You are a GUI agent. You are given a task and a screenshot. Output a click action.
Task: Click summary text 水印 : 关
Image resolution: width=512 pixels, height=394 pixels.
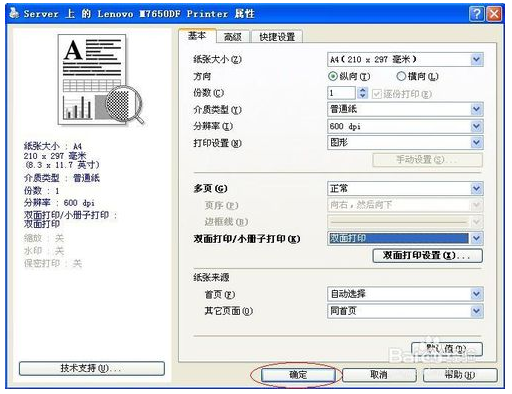[44, 251]
